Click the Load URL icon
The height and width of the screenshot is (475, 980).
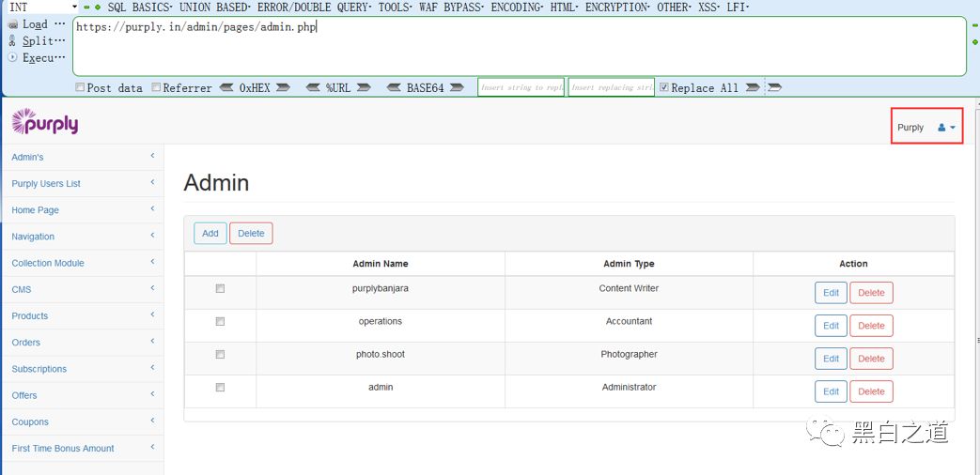tap(13, 24)
